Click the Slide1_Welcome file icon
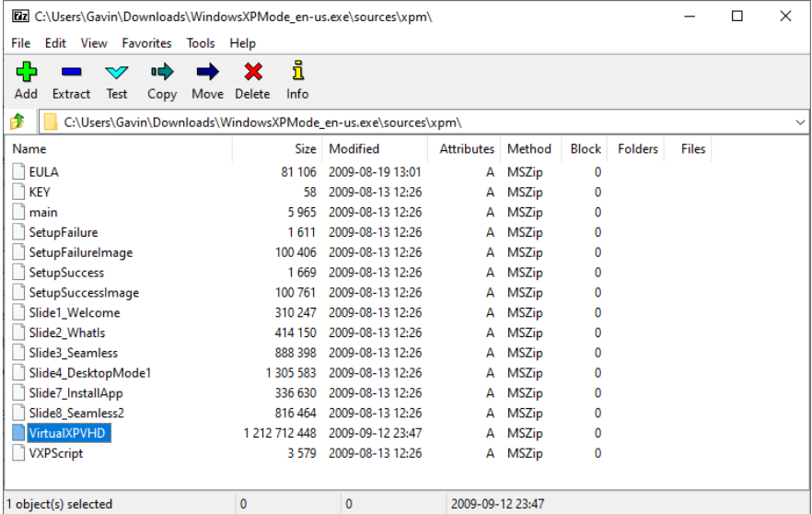The image size is (812, 514). [18, 313]
